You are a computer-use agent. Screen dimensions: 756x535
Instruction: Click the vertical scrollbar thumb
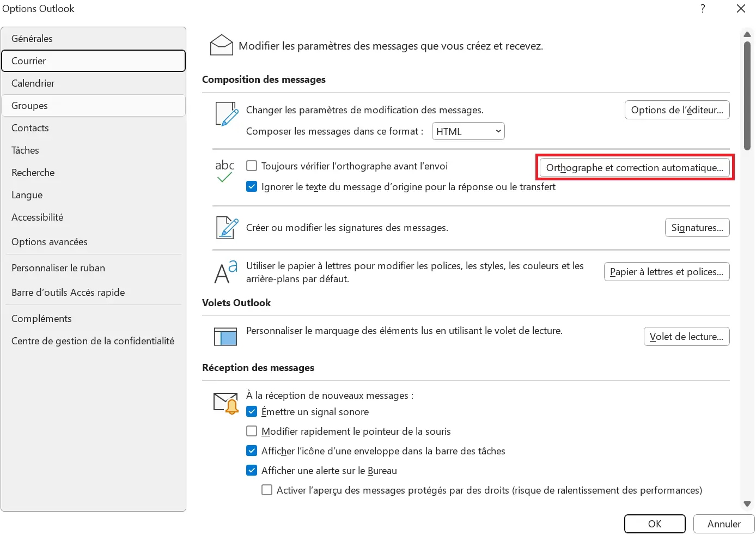tap(747, 96)
